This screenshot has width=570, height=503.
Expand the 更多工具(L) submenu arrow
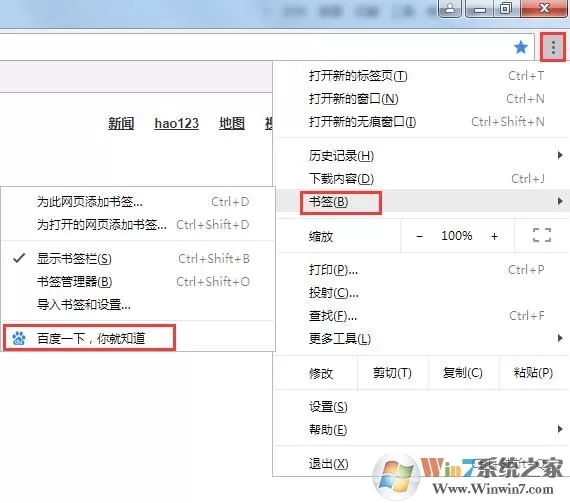[x=560, y=338]
